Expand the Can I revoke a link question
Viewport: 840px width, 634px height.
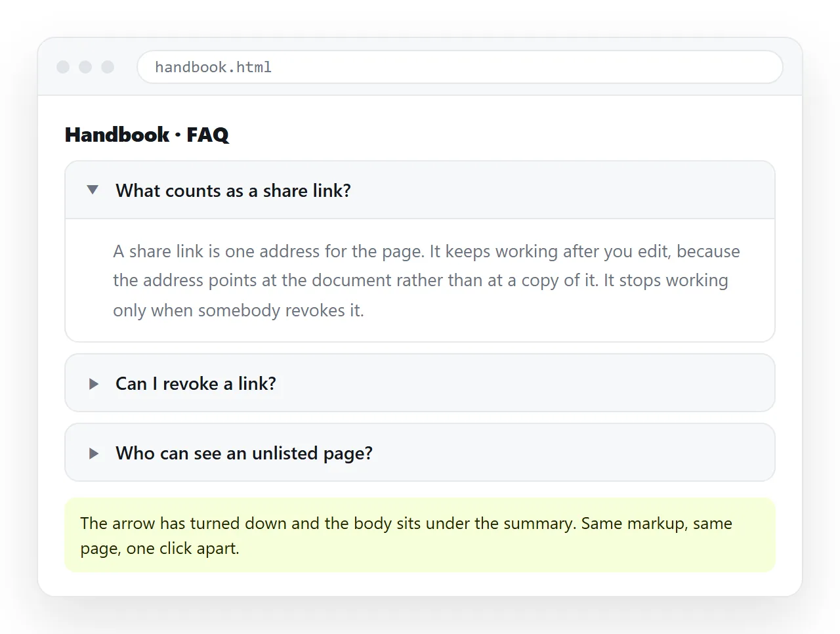pyautogui.click(x=420, y=383)
